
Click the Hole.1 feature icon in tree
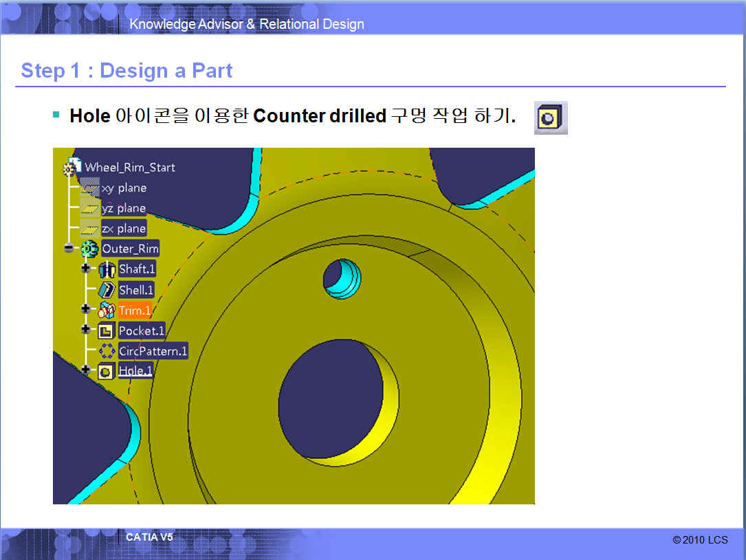[x=107, y=371]
